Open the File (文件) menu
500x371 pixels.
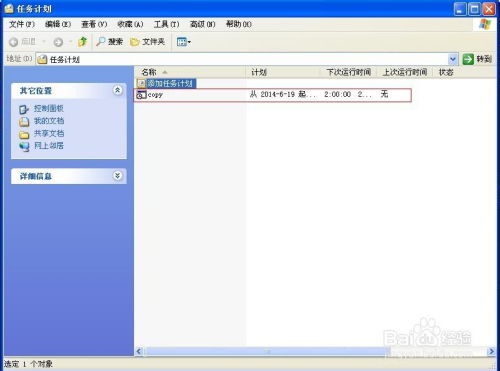[22, 24]
